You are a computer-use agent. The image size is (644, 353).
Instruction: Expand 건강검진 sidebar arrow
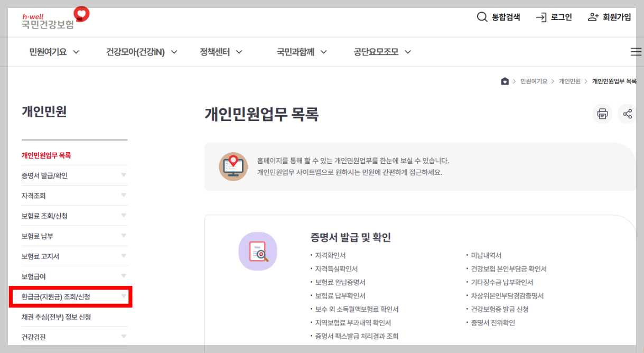pyautogui.click(x=124, y=337)
